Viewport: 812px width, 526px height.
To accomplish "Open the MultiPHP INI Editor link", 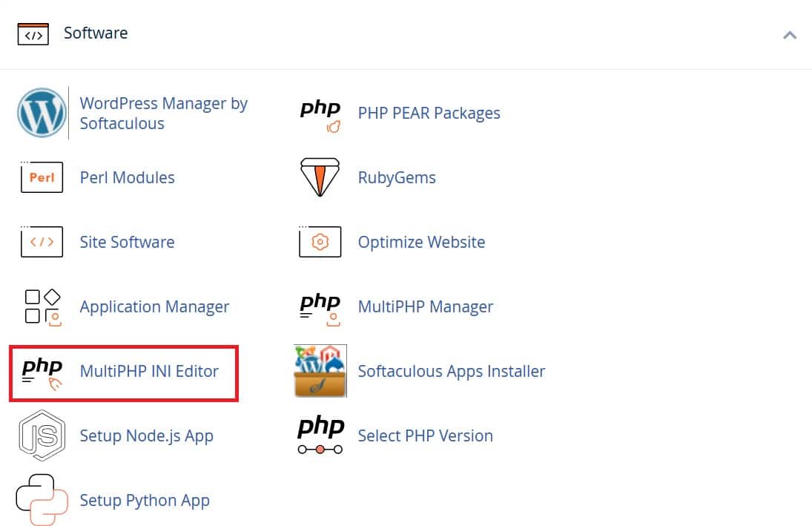I will [x=150, y=371].
